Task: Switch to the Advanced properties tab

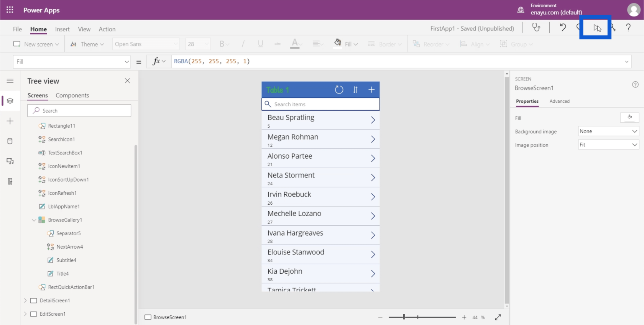Action: 559,101
